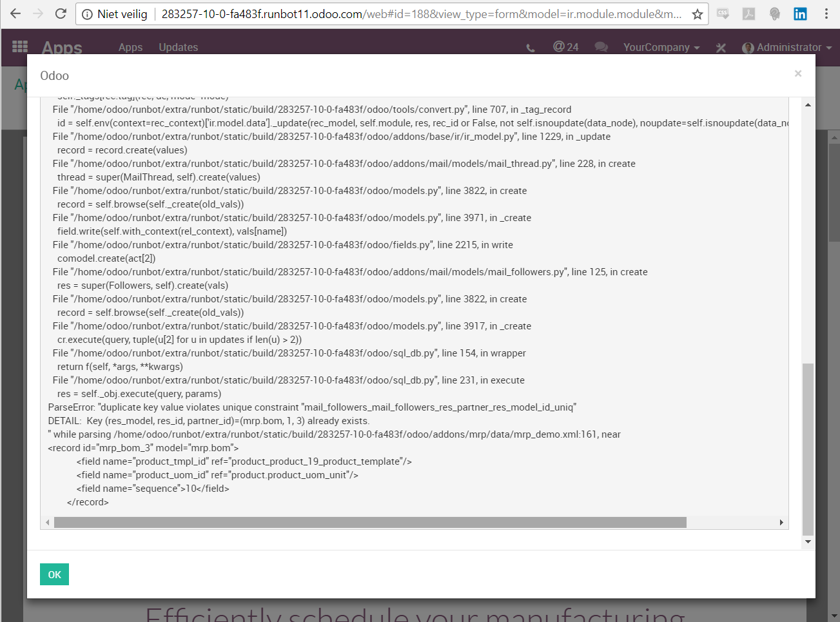Click the traceback right scroll arrow
Screen dimensions: 840x622
pos(781,522)
